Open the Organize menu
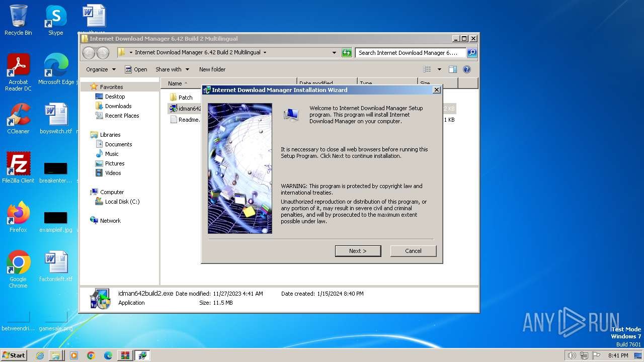 [x=101, y=69]
